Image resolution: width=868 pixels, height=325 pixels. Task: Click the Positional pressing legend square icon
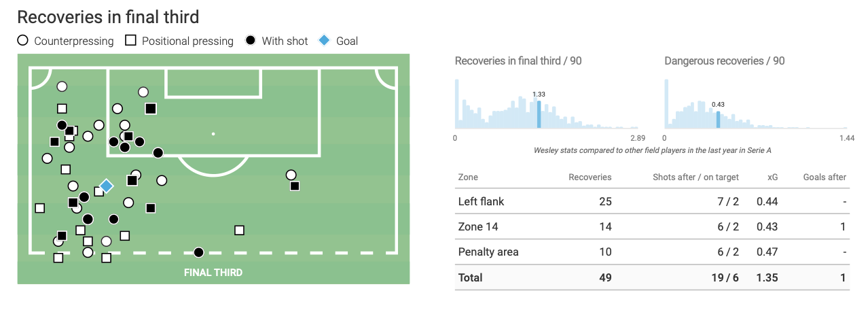pos(131,41)
